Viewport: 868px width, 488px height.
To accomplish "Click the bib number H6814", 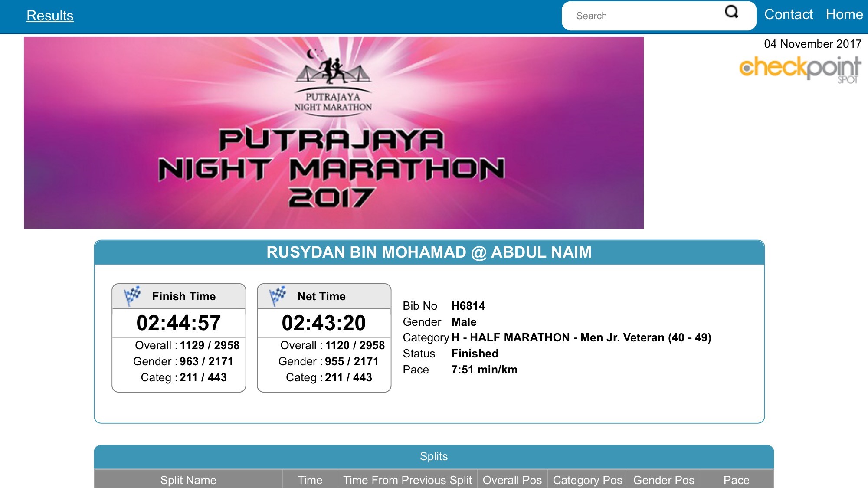I will point(468,306).
